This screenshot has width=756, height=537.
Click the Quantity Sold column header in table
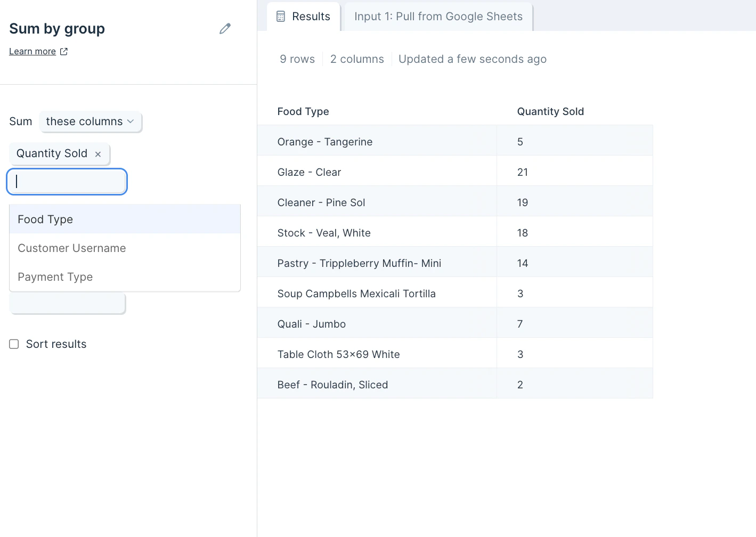click(550, 111)
